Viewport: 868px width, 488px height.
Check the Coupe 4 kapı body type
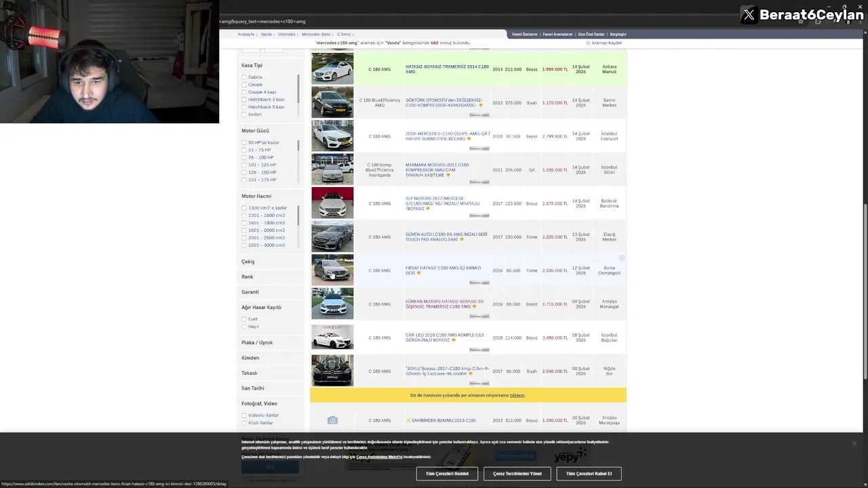tap(244, 92)
